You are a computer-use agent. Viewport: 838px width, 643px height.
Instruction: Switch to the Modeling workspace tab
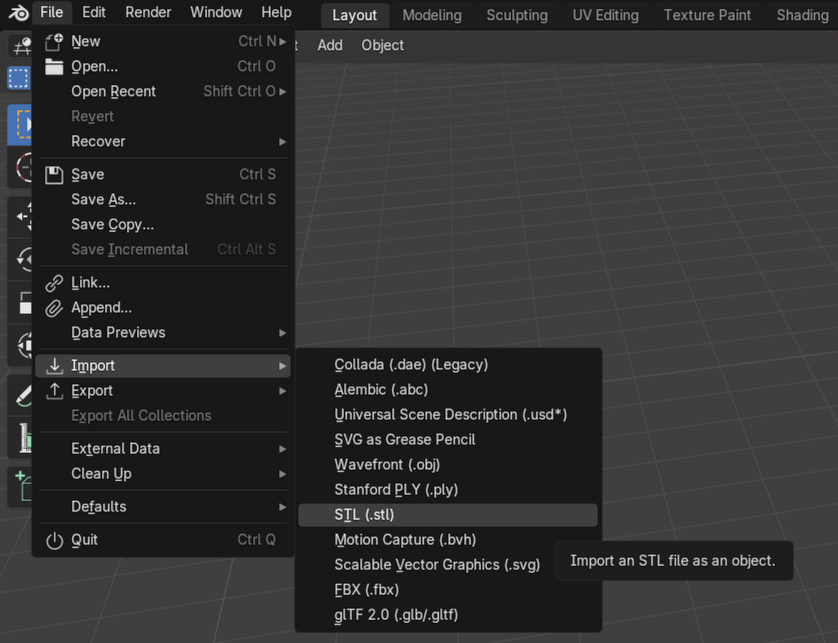tap(431, 15)
